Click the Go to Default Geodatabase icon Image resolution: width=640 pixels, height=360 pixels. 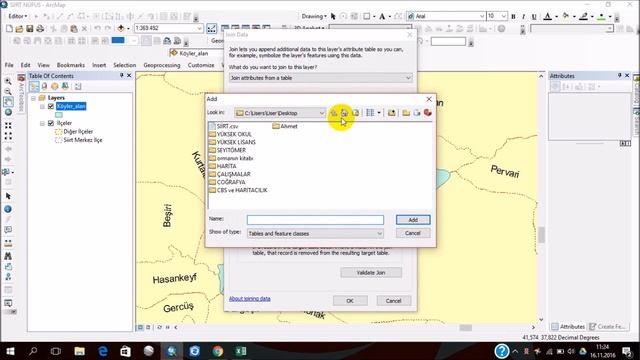[356, 113]
